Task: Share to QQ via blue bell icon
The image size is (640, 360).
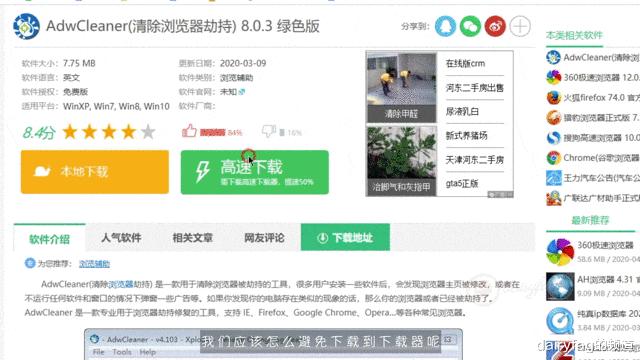Action: pyautogui.click(x=445, y=26)
